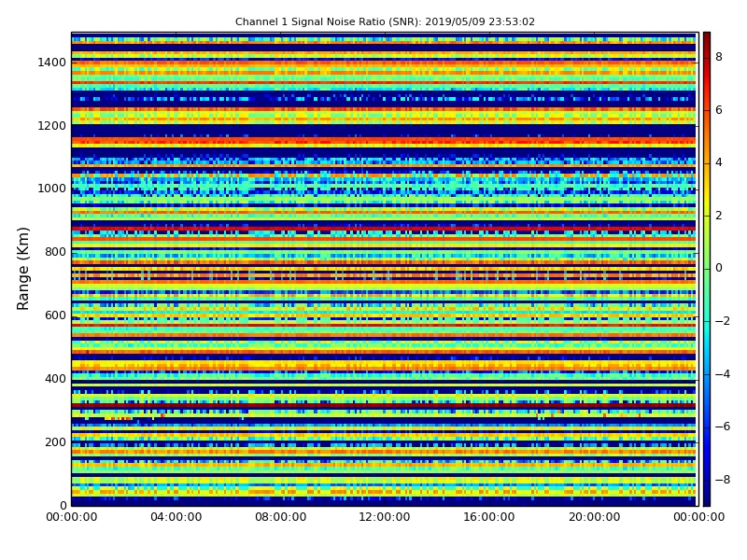747x560 pixels.
Task: Click the 400 tick label on range axis
Action: (x=55, y=379)
